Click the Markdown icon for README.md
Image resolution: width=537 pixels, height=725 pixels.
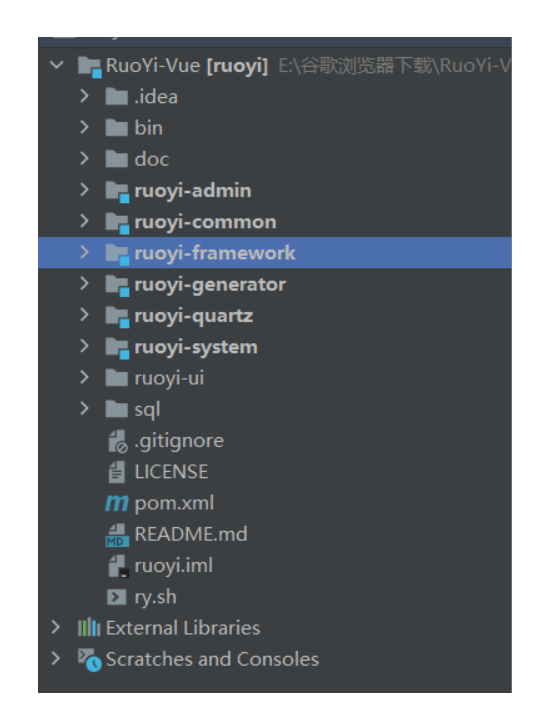(117, 535)
